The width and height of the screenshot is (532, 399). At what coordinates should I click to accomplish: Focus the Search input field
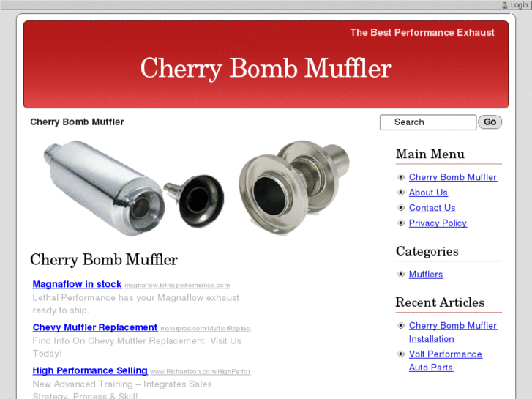pos(428,122)
